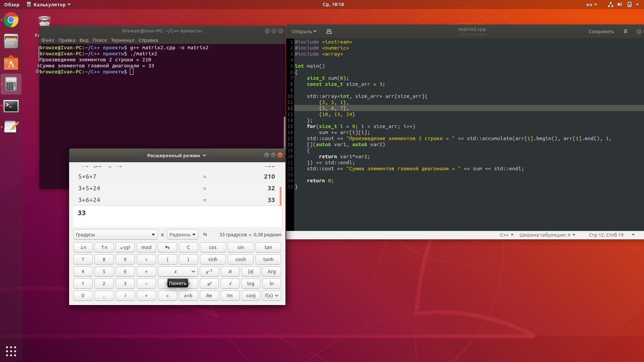Click the clock Ср, 18:18 in top bar
Screen dimensions: 644x362
(x=333, y=4)
